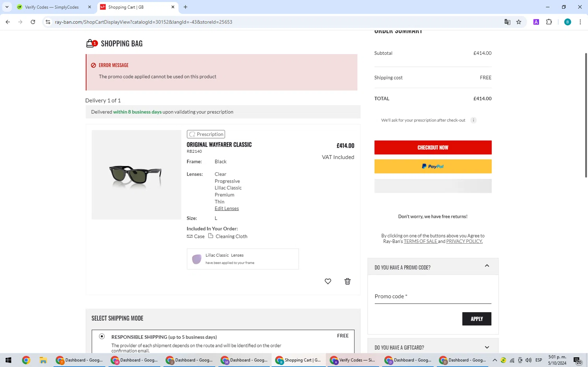Open Windows Start menu
588x367 pixels.
pyautogui.click(x=8, y=360)
